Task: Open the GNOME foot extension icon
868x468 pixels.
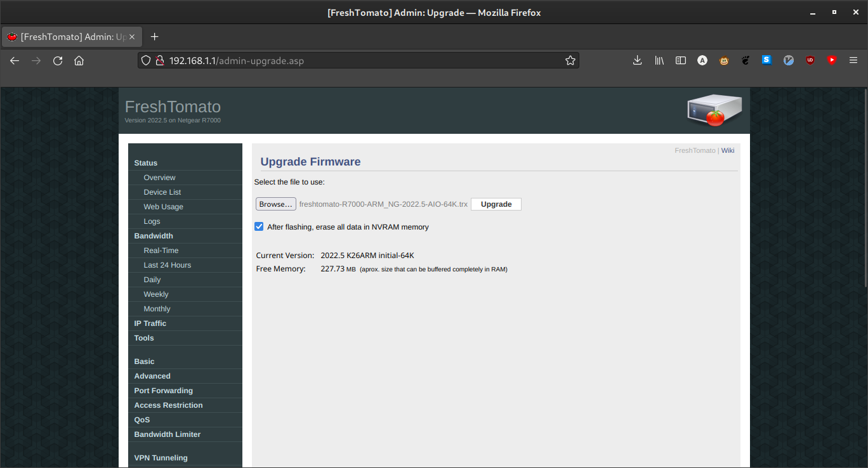Action: tap(746, 60)
